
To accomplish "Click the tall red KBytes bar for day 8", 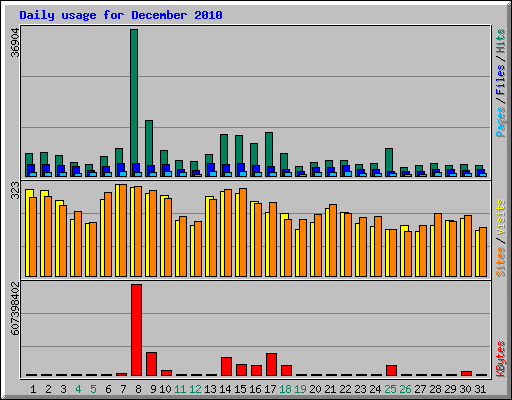I will pos(136,330).
